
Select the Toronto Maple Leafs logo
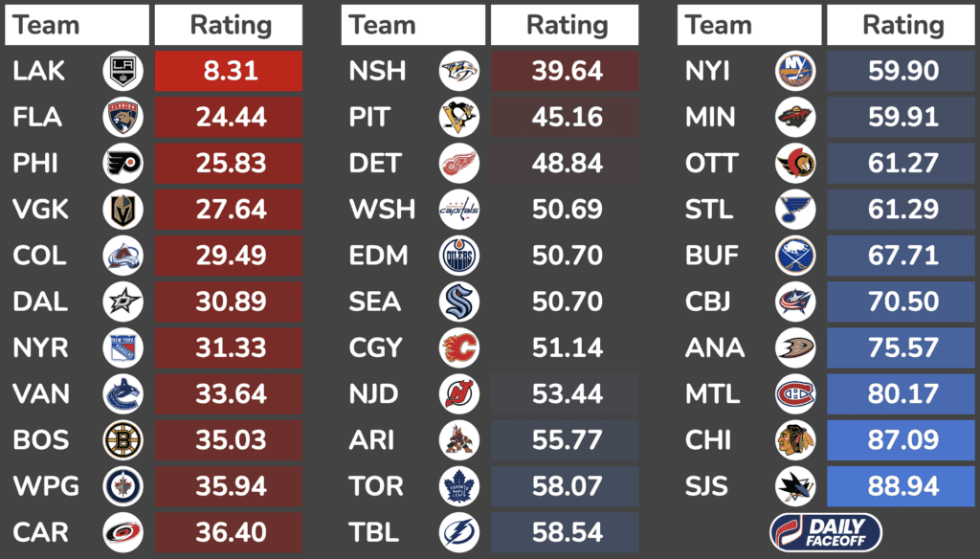coord(459,486)
